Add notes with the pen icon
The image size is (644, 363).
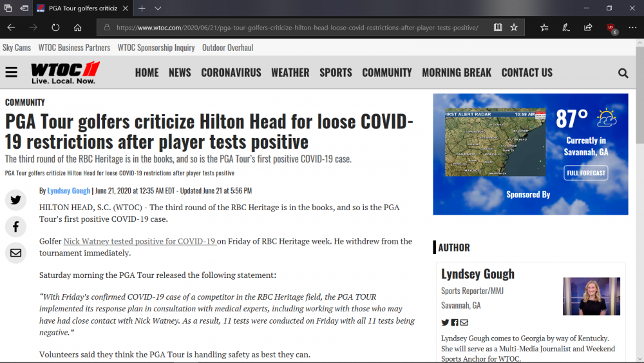tap(566, 28)
